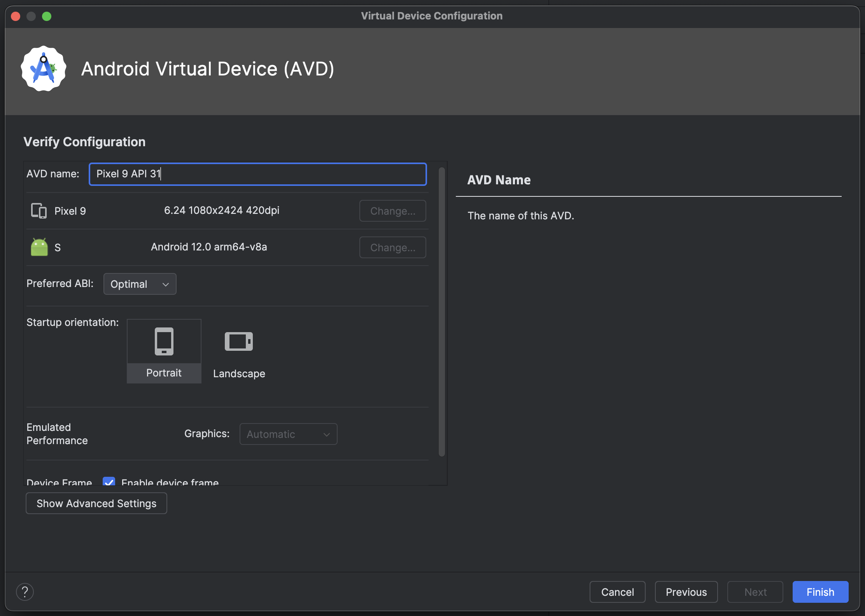
Task: Cancel the virtual device configuration
Action: [618, 592]
